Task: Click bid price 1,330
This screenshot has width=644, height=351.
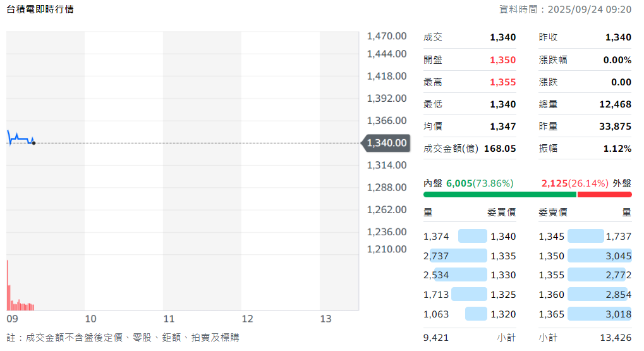Action: click(x=503, y=275)
